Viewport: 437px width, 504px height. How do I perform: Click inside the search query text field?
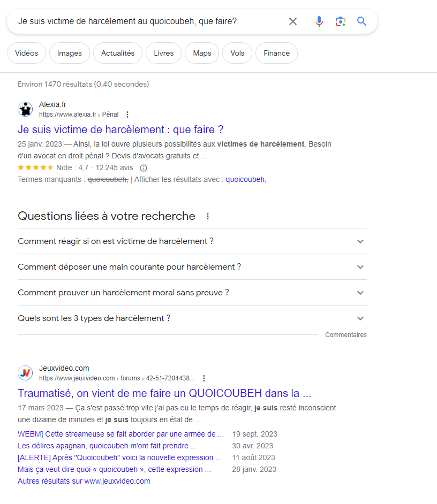(150, 21)
